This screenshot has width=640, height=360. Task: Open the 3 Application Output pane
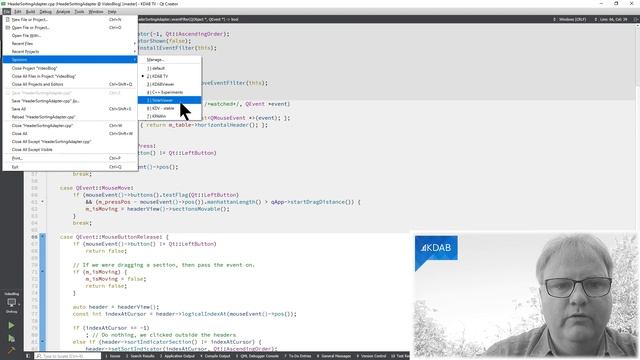pyautogui.click(x=178, y=356)
